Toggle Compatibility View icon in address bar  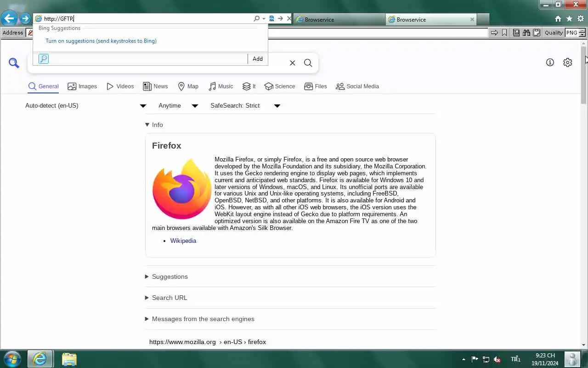click(271, 19)
